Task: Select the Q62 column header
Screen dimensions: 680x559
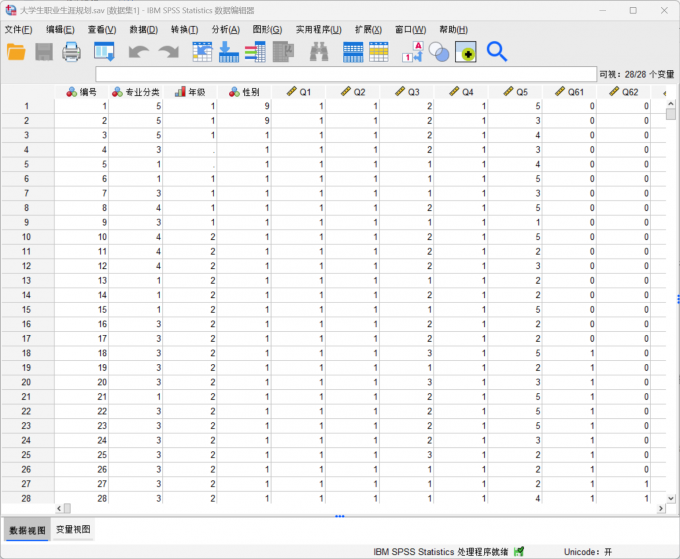Action: [x=624, y=92]
